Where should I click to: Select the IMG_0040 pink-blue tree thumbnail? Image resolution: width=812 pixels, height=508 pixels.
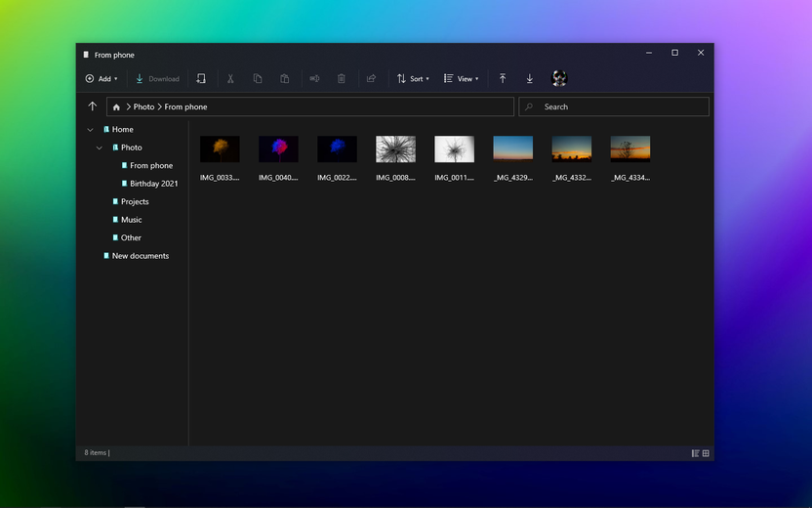tap(278, 149)
